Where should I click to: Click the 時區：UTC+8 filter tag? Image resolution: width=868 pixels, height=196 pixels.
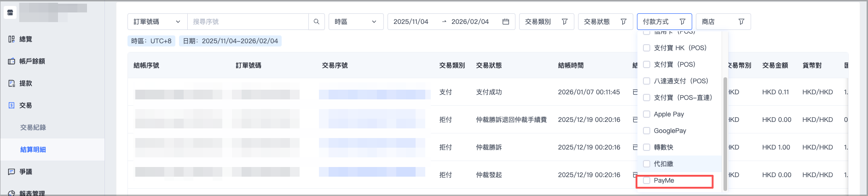click(x=151, y=41)
